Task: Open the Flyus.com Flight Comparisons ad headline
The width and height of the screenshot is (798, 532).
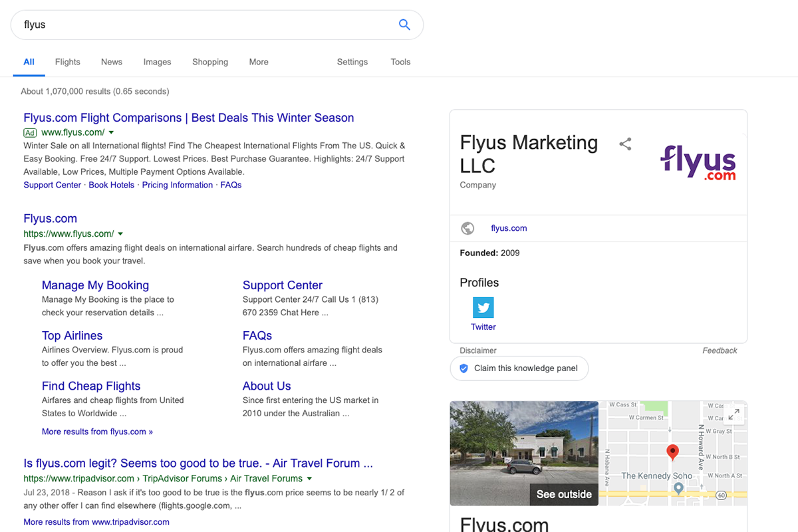Action: pos(189,118)
